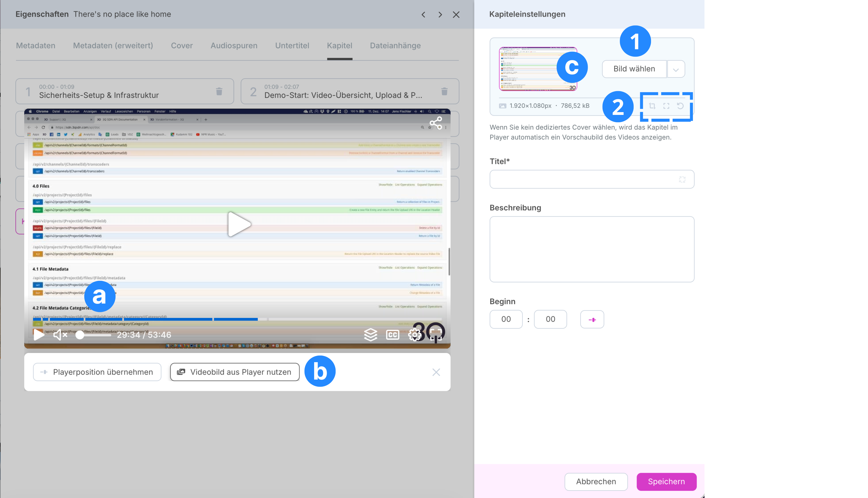Go to next item with right chevron
Screen dimensions: 868x498
point(440,14)
